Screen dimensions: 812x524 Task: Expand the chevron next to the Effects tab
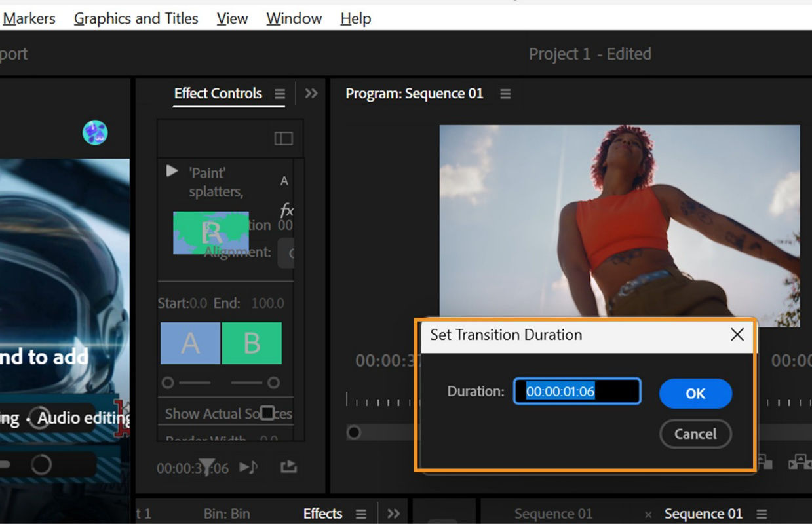[x=393, y=514]
